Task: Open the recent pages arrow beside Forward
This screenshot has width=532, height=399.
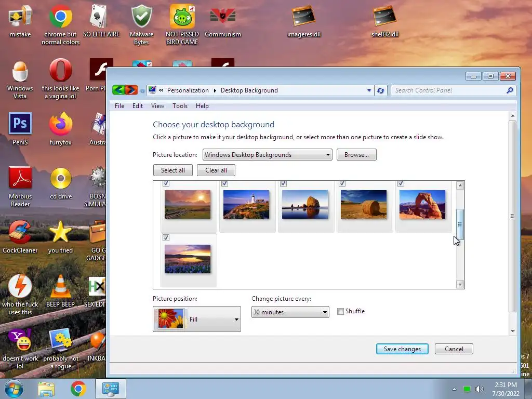Action: tap(142, 90)
